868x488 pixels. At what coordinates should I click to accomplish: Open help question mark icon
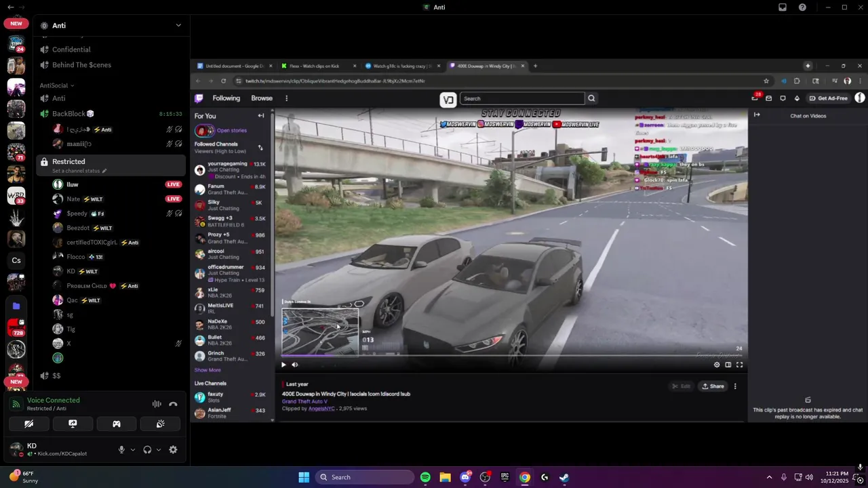point(802,7)
